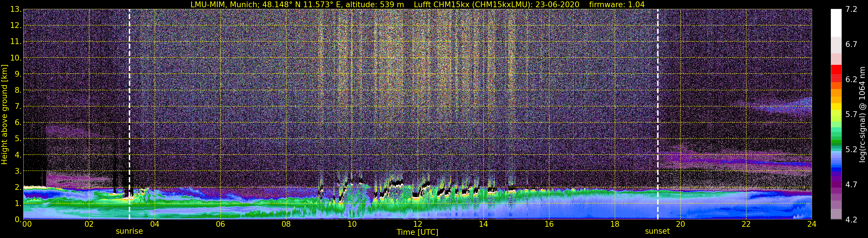The height and width of the screenshot is (238, 868).
Task: Click the time axis tick label '24'
Action: (x=812, y=224)
